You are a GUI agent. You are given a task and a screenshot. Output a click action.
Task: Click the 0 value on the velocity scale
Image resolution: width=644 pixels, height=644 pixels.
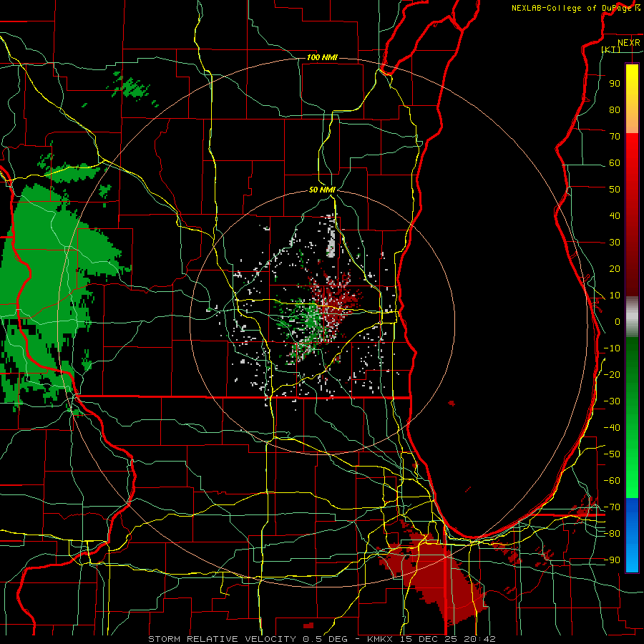(x=618, y=322)
